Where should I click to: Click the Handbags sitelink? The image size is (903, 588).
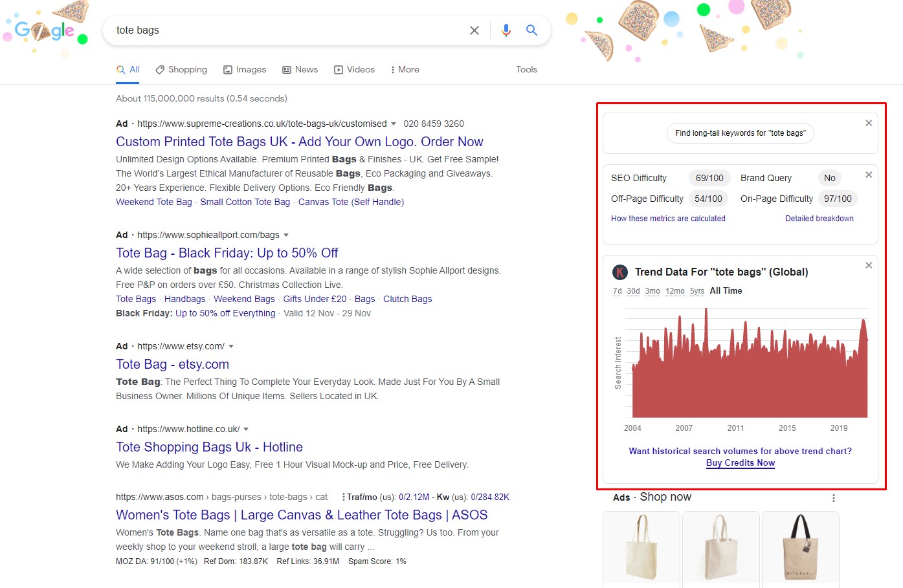click(x=184, y=299)
